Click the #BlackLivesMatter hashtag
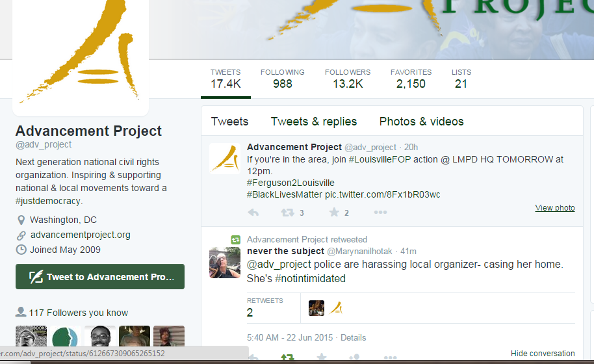 pyautogui.click(x=285, y=195)
